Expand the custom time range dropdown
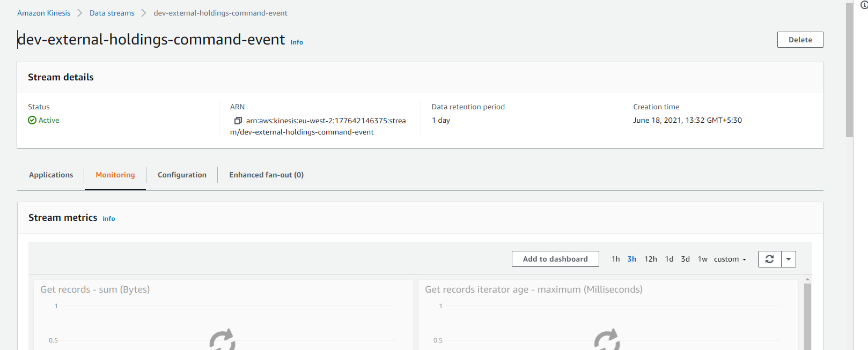Image resolution: width=868 pixels, height=350 pixels. pos(730,259)
